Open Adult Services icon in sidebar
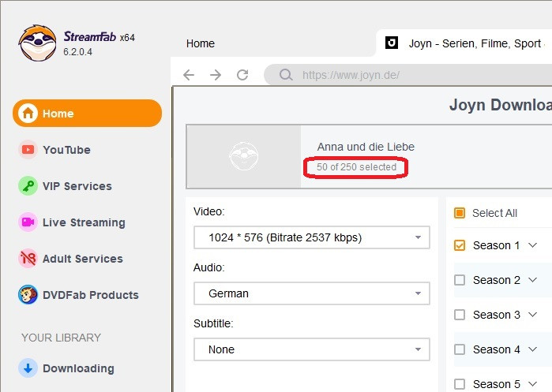This screenshot has height=392, width=552. click(x=28, y=259)
